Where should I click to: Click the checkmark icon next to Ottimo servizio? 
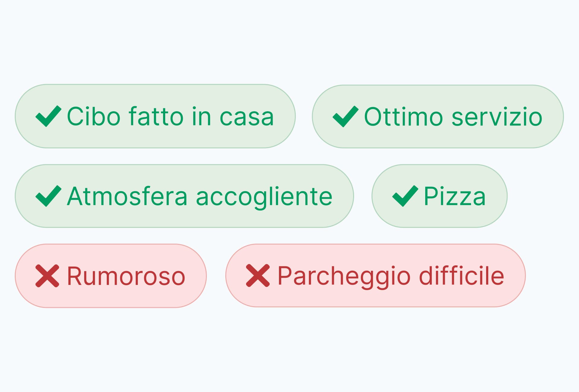(x=345, y=117)
